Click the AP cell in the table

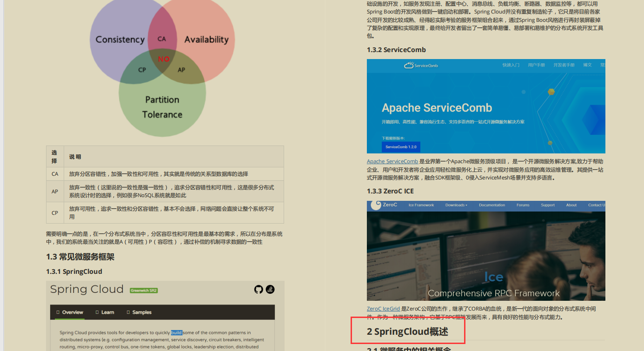click(x=55, y=192)
